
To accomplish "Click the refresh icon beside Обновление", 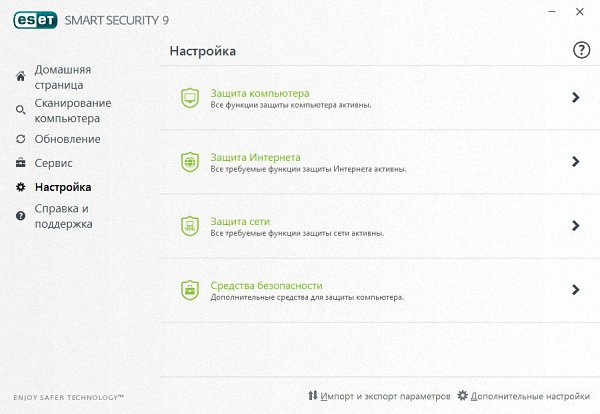I will [21, 139].
